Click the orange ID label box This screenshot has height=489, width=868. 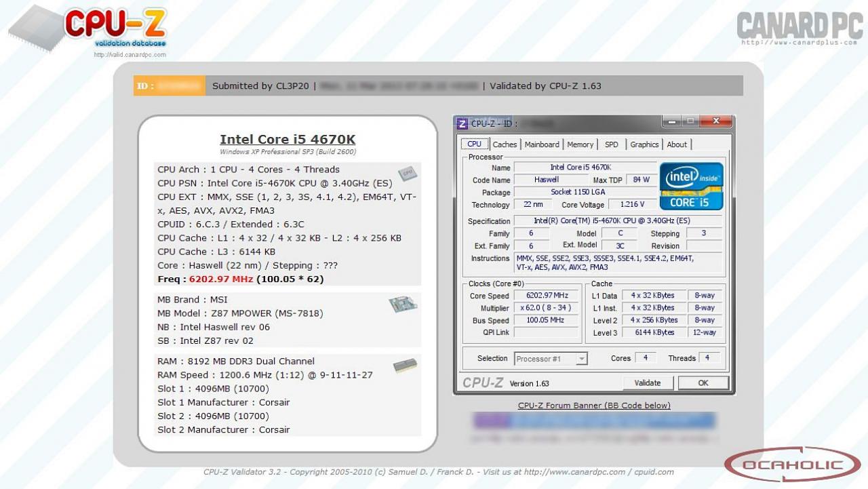point(169,86)
